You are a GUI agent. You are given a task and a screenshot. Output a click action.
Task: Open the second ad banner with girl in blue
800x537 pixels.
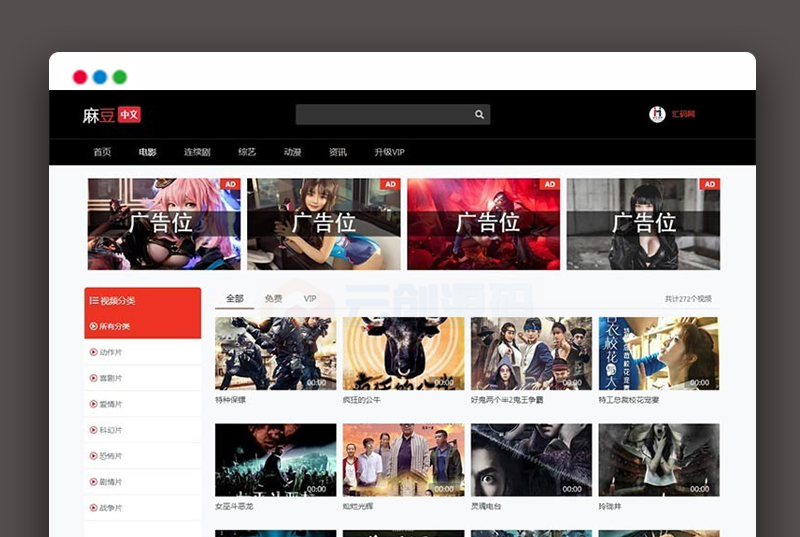click(323, 224)
